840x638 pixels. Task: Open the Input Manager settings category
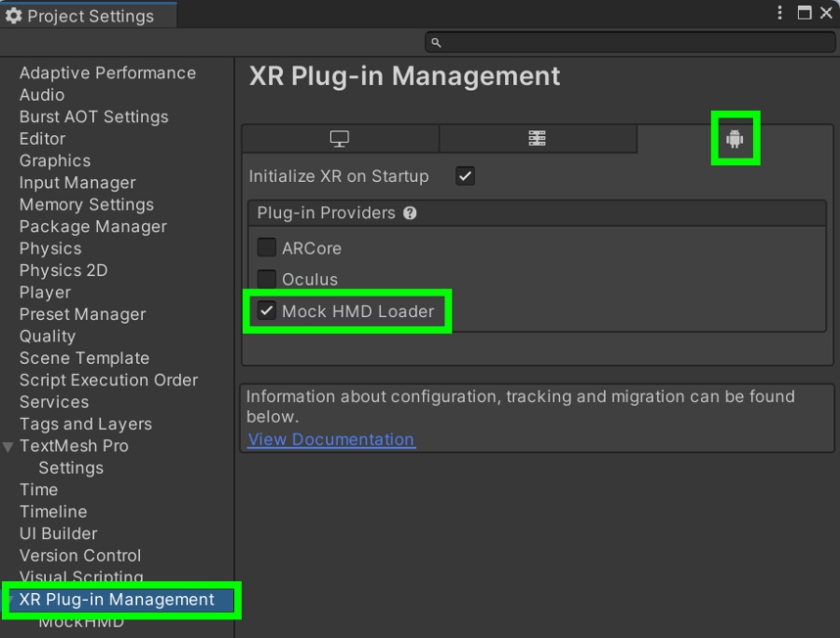(77, 183)
